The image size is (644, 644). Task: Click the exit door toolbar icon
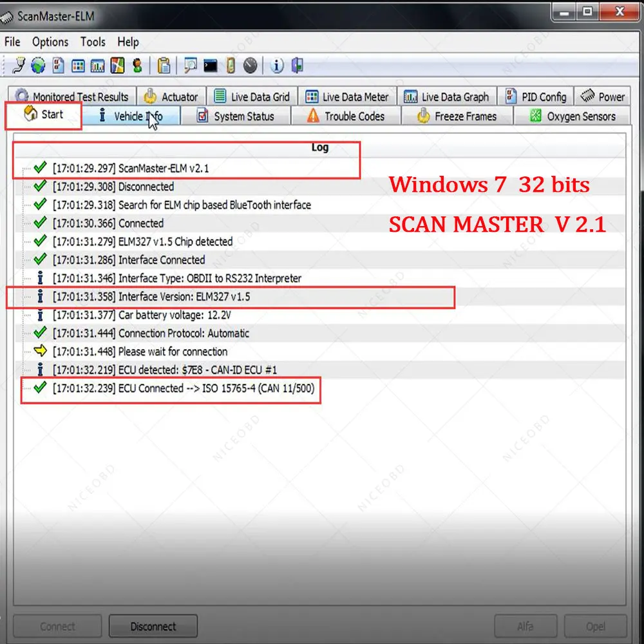point(298,65)
